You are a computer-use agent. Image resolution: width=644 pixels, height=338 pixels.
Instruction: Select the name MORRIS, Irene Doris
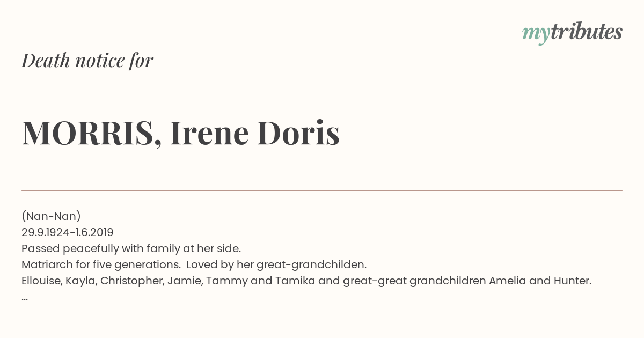coord(181,133)
